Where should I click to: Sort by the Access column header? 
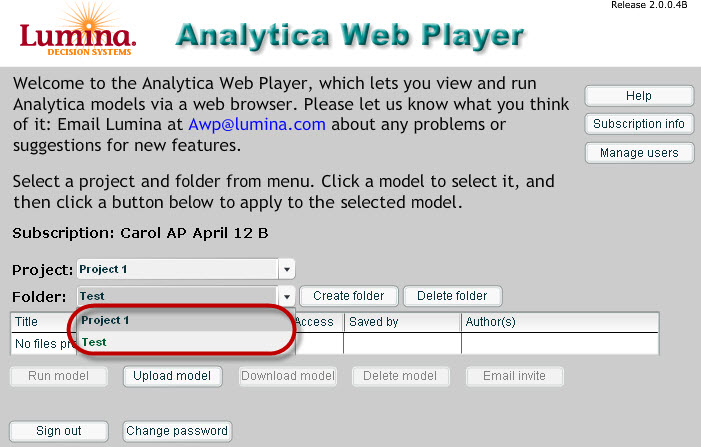coord(319,322)
